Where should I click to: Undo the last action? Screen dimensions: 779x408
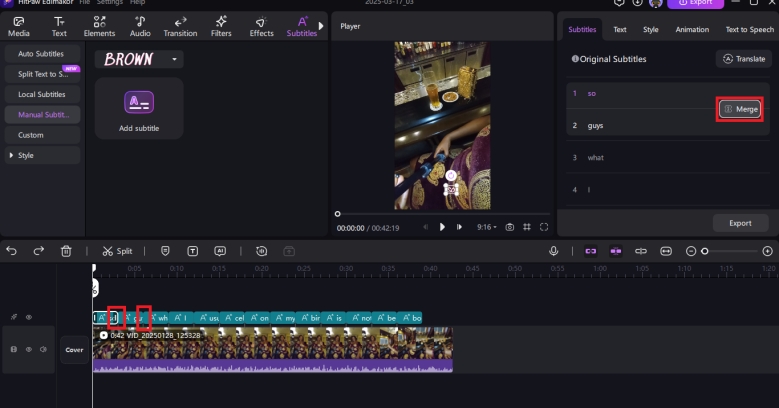pyautogui.click(x=12, y=251)
